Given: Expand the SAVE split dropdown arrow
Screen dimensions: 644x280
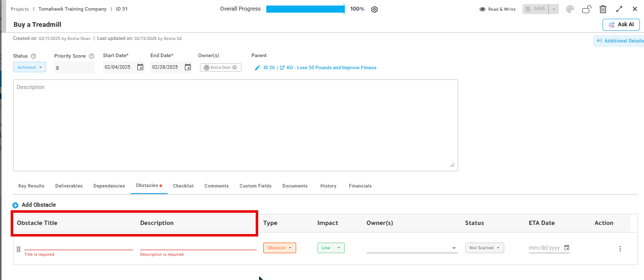Looking at the screenshot, I should pyautogui.click(x=554, y=9).
